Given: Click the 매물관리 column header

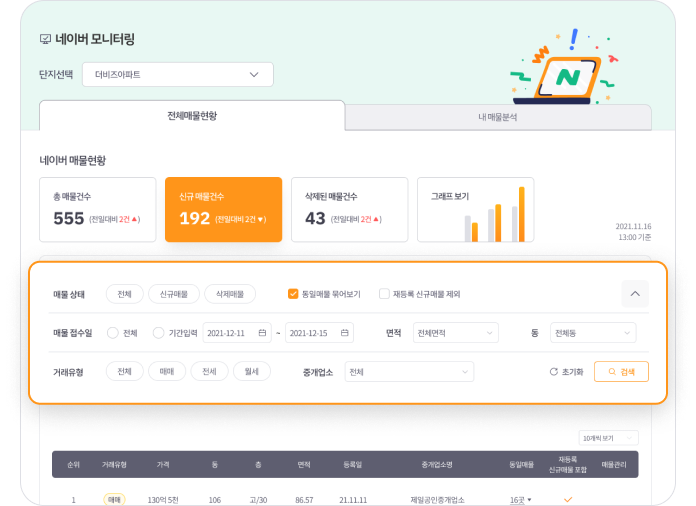Looking at the screenshot, I should tap(613, 464).
